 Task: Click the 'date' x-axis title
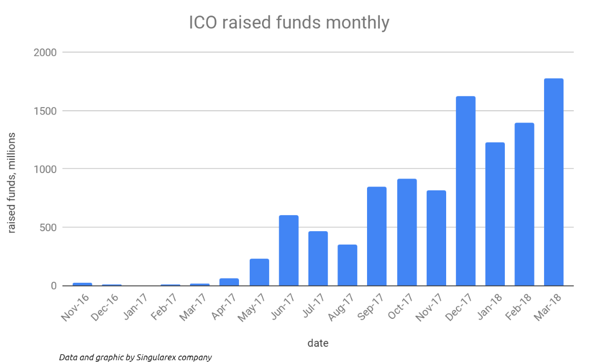[318, 342]
